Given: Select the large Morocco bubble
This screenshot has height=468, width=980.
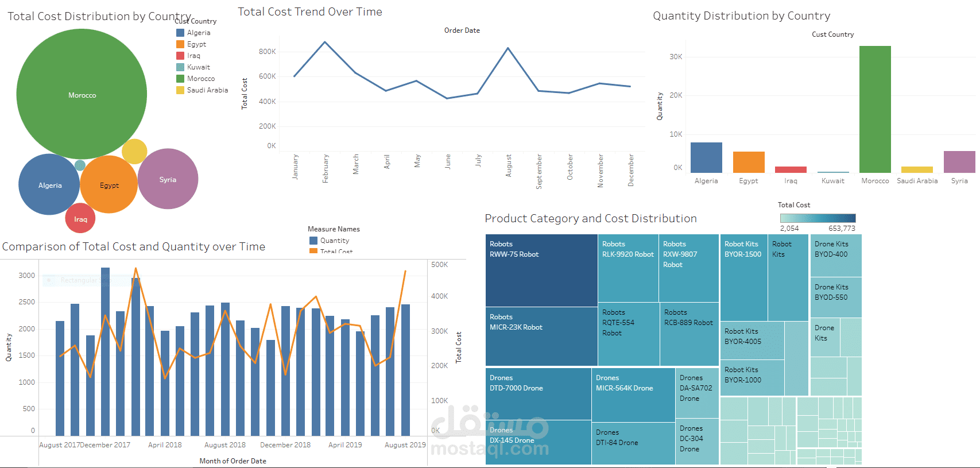Looking at the screenshot, I should pos(82,94).
